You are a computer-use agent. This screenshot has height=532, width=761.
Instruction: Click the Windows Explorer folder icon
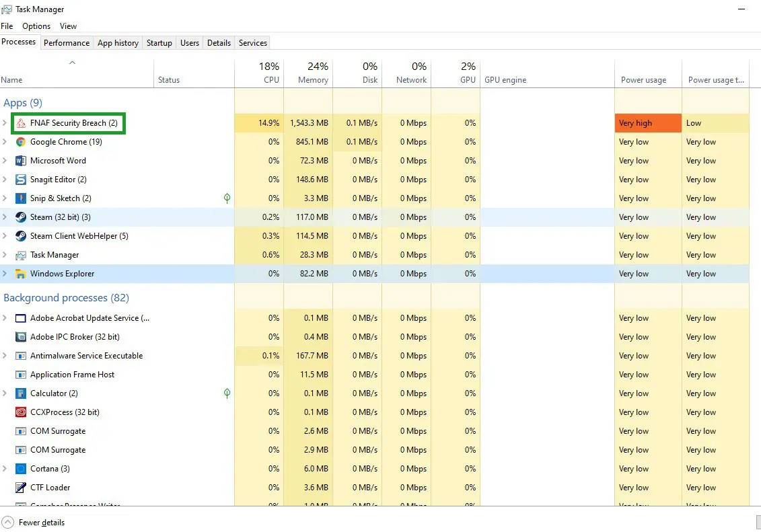20,274
